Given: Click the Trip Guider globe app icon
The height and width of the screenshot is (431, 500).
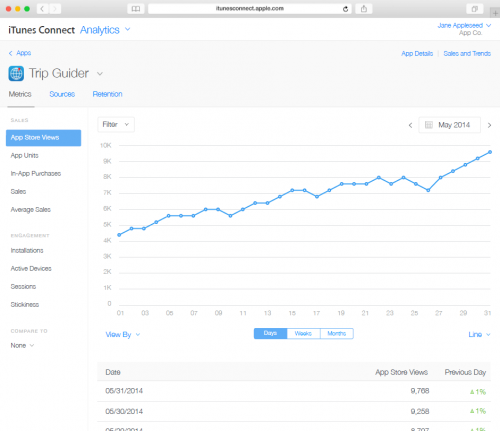Looking at the screenshot, I should (16, 73).
